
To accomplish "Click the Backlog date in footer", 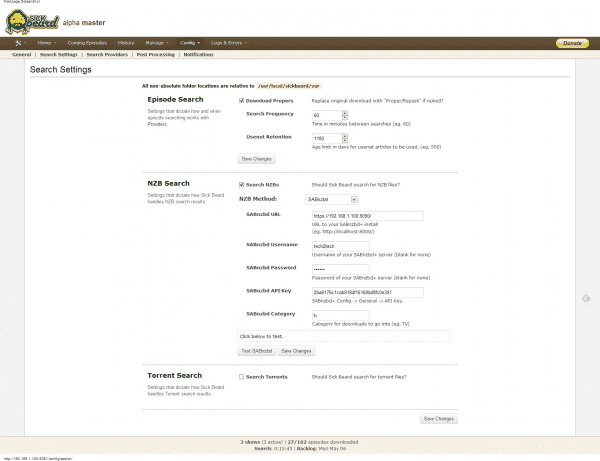I will pos(332,448).
